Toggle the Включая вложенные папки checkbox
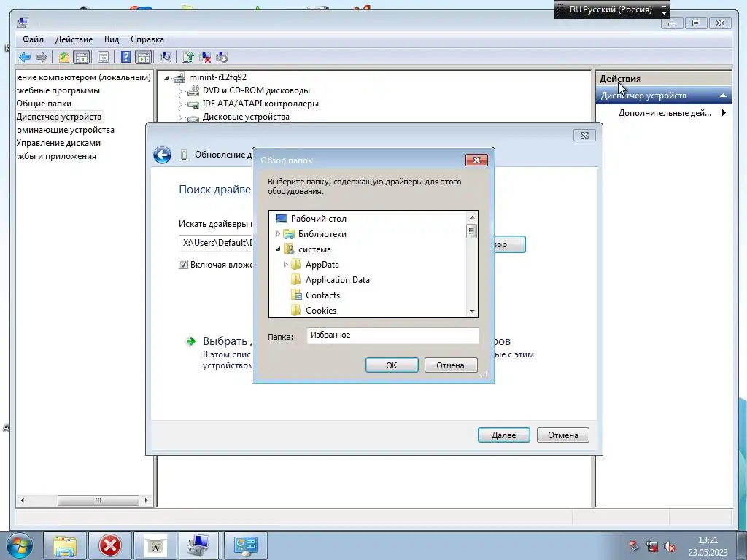The width and height of the screenshot is (747, 560). point(183,264)
